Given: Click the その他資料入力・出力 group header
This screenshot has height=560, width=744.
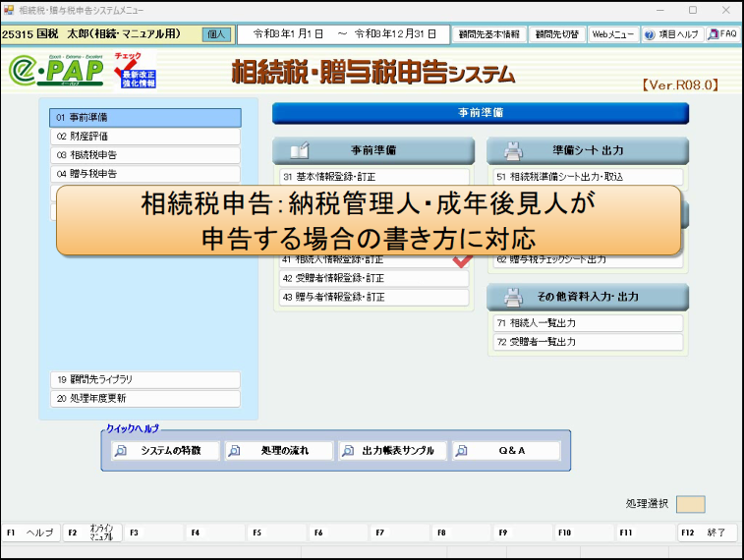Looking at the screenshot, I should [588, 298].
